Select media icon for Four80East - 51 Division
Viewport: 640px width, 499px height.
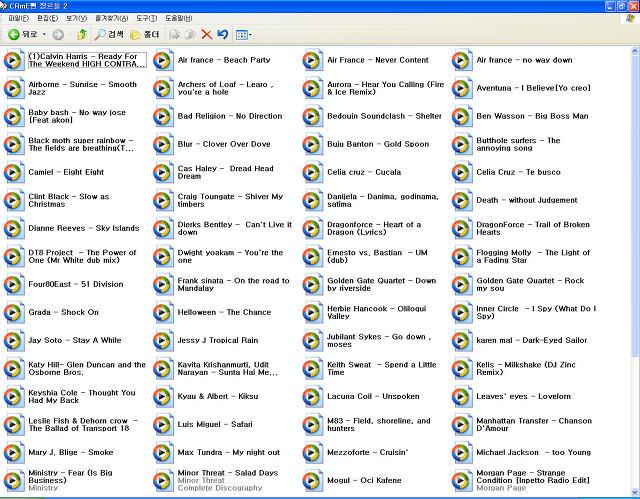(x=13, y=284)
